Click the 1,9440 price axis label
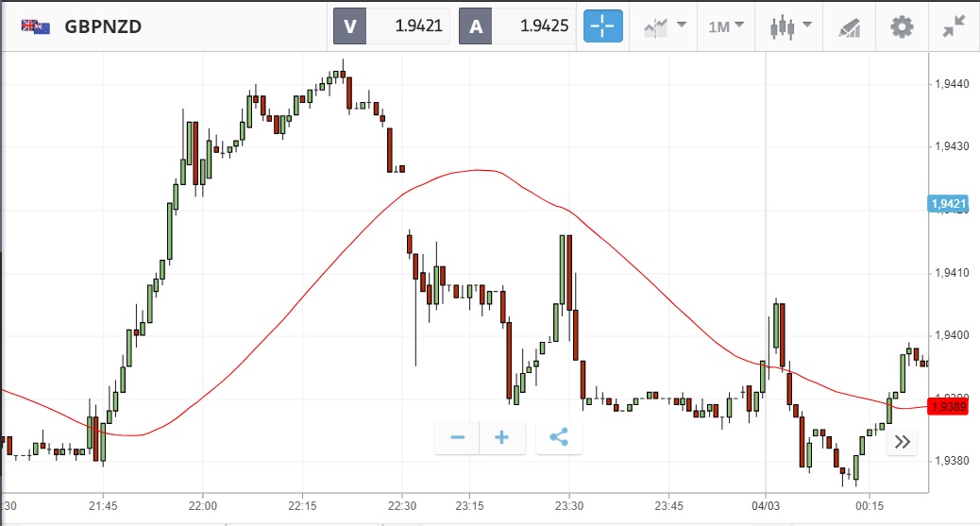The image size is (980, 526). pyautogui.click(x=951, y=84)
